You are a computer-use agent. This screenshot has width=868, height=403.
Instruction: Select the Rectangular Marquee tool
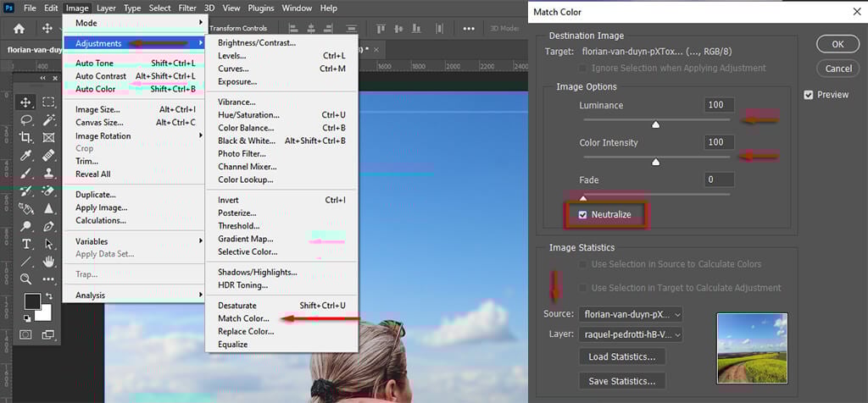[48, 102]
